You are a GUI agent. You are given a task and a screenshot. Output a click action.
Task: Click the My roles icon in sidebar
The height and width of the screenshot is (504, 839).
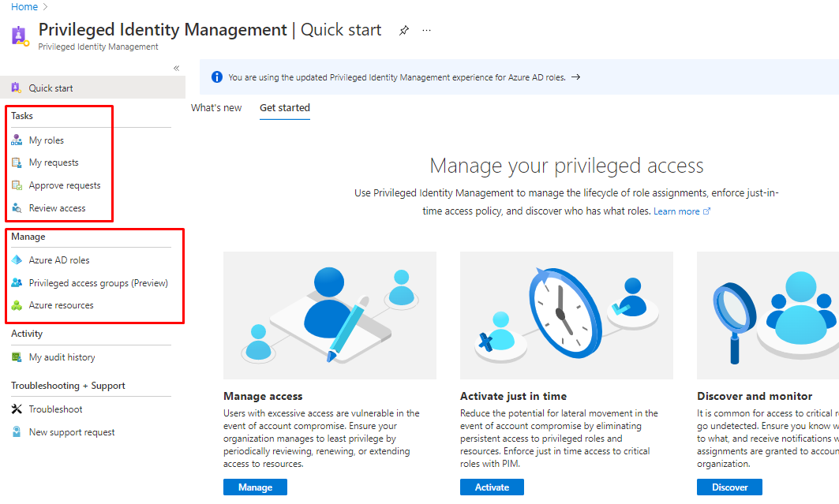coord(17,140)
